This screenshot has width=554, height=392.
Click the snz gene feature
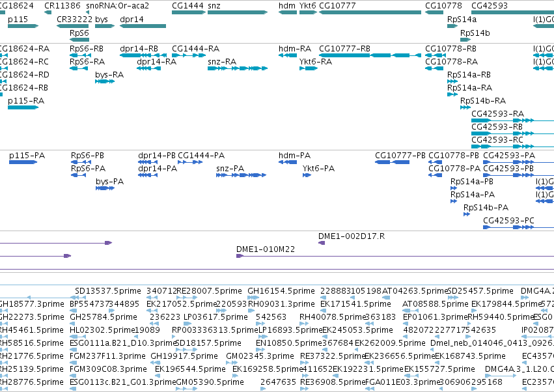point(238,12)
